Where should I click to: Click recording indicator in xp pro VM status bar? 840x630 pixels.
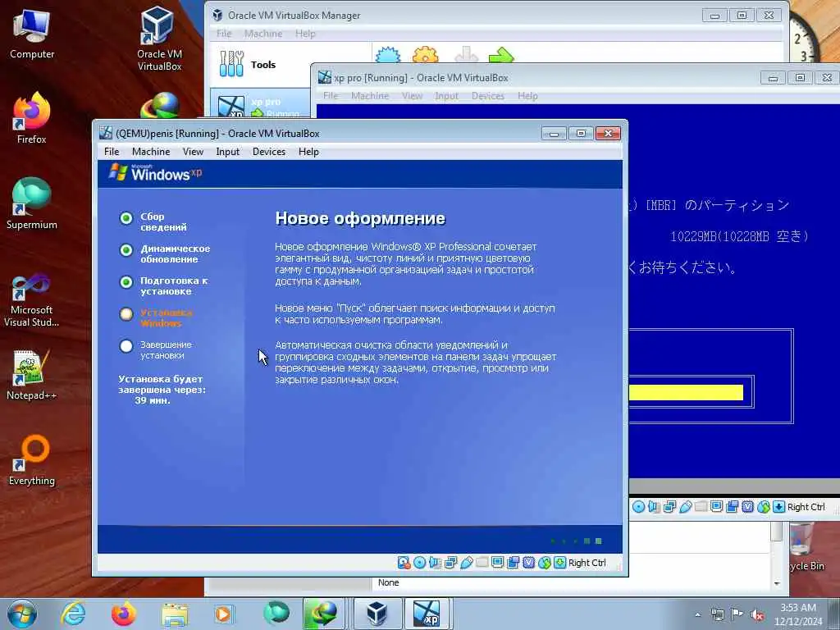[x=732, y=507]
